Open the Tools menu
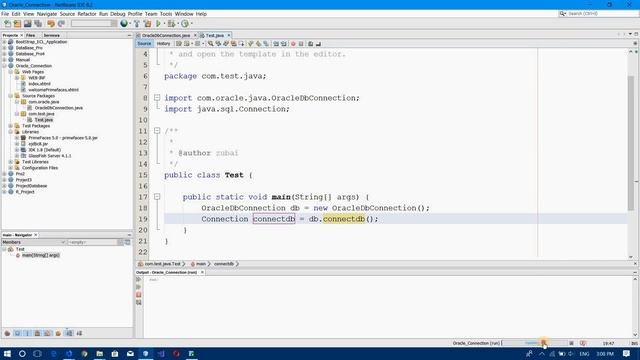Viewport: 640px width, 360px height. 166,14
